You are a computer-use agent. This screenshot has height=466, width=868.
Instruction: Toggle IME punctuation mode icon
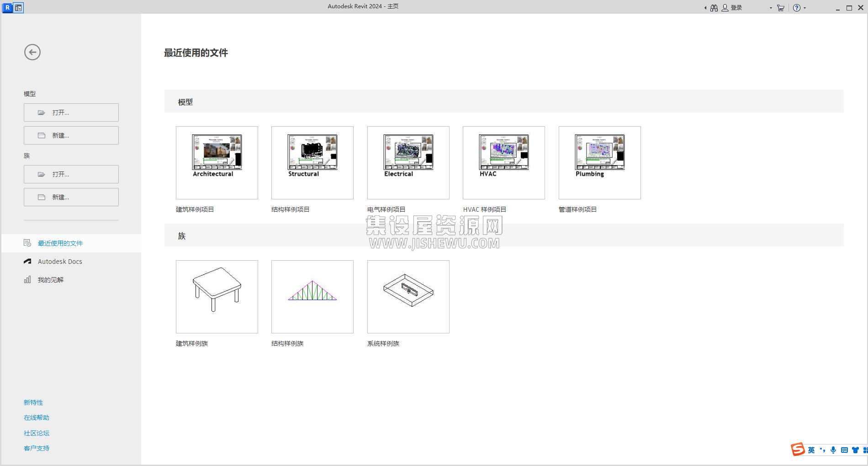tap(822, 450)
